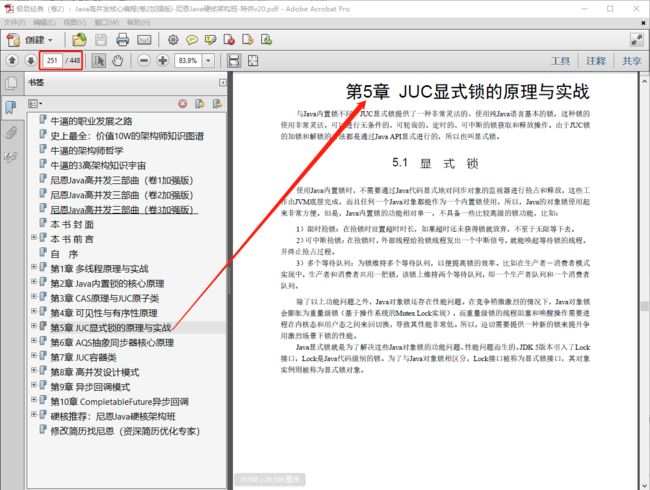Click the zoom in plus button
This screenshot has height=490, width=650.
(162, 61)
